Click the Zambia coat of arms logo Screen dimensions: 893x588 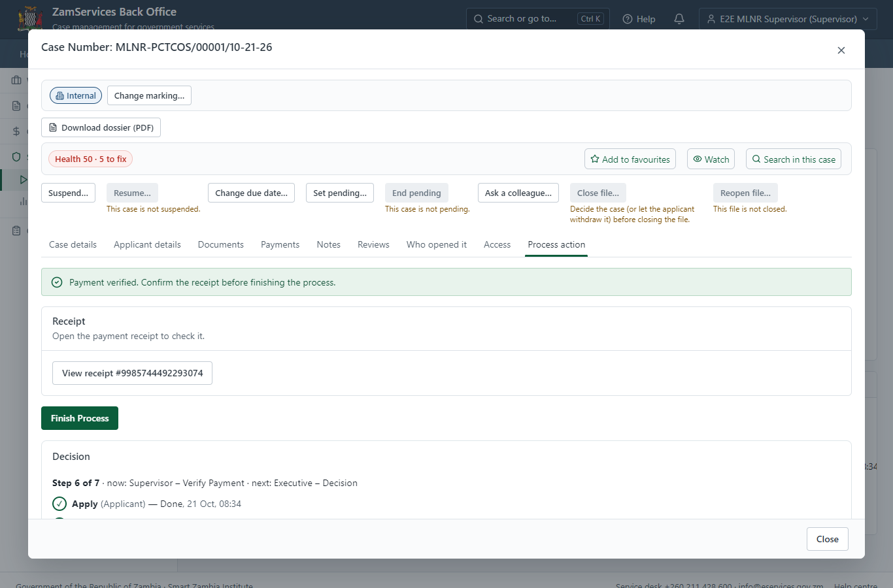click(x=30, y=18)
